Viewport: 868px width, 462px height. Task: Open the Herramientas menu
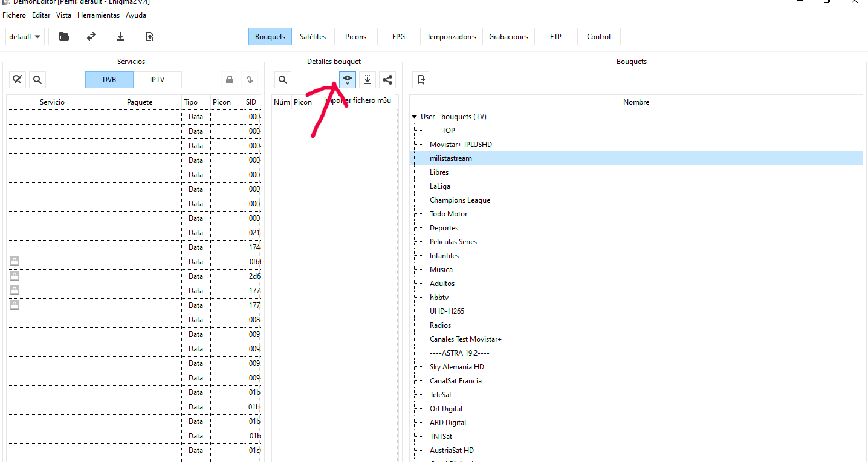click(98, 15)
